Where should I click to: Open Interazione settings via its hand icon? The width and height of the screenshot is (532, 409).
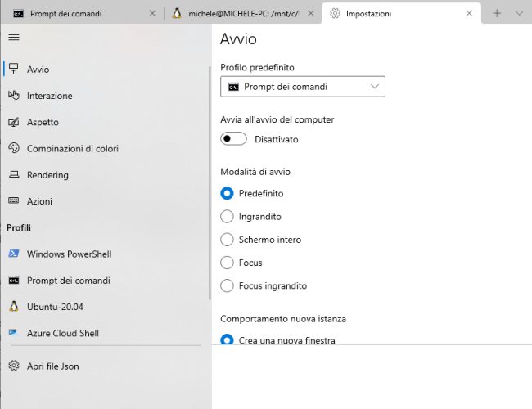pyautogui.click(x=13, y=96)
